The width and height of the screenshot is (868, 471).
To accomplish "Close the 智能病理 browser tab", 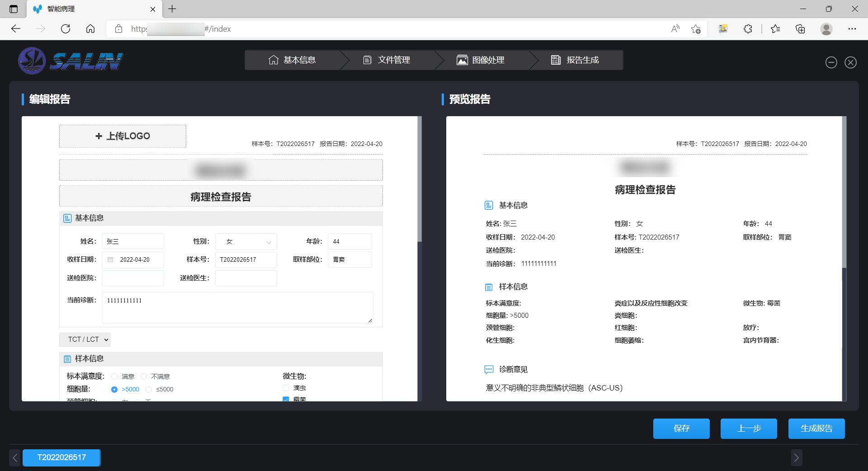I will 153,9.
